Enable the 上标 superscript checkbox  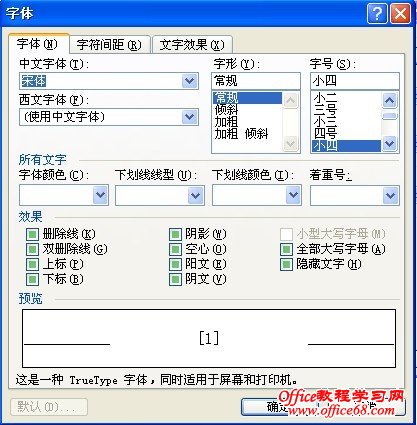(32, 264)
